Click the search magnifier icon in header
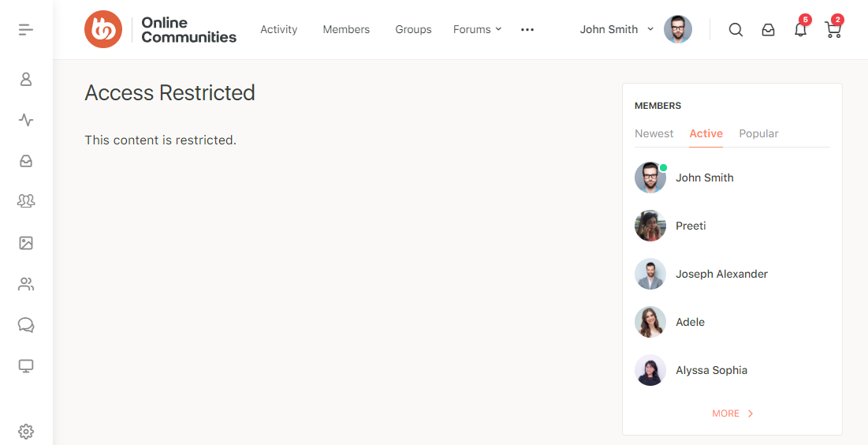The image size is (868, 445). coord(736,30)
